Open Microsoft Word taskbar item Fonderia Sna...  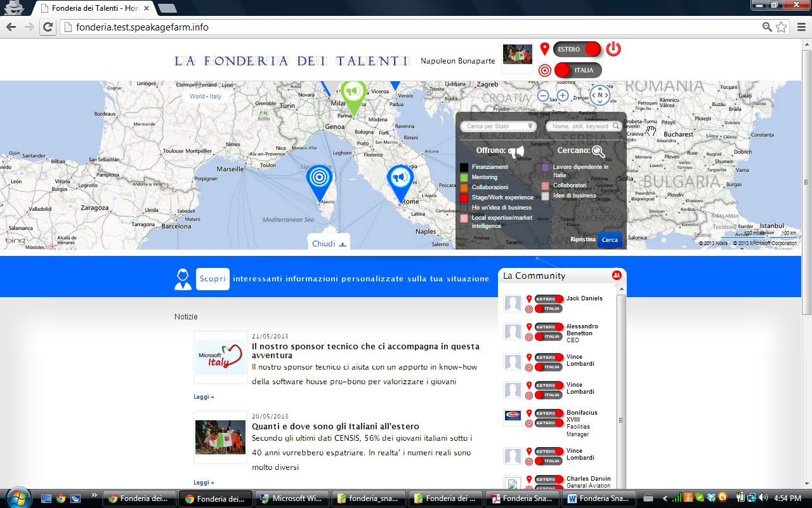(x=600, y=498)
